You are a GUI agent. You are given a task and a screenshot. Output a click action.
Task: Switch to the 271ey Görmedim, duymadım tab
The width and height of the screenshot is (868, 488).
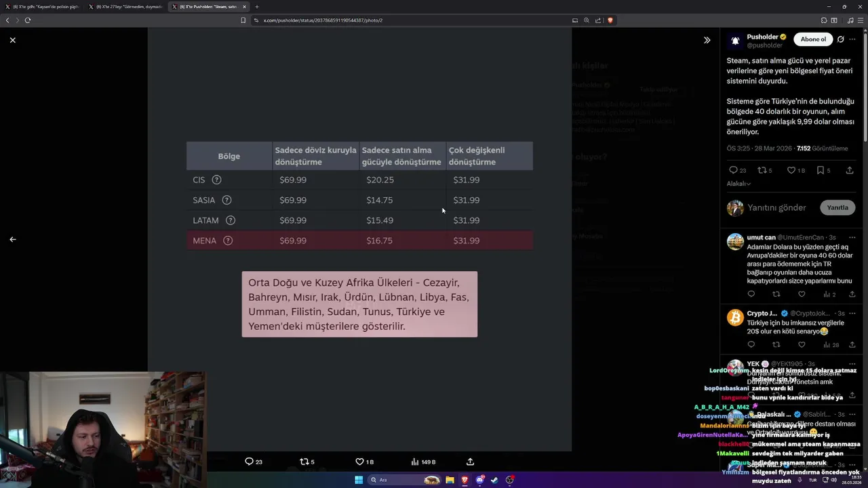click(x=125, y=7)
